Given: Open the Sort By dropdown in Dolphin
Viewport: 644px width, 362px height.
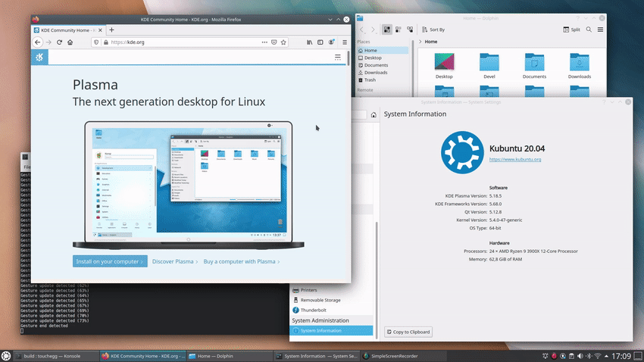Looking at the screenshot, I should coord(433,30).
